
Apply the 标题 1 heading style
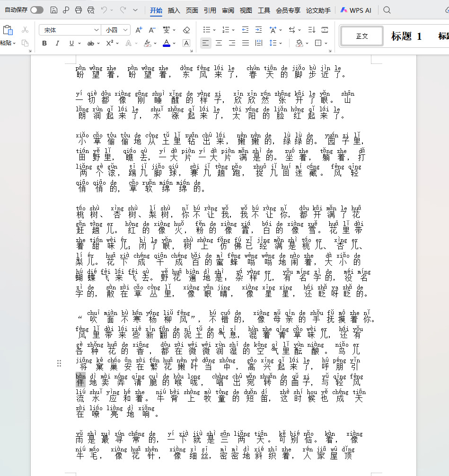(406, 36)
